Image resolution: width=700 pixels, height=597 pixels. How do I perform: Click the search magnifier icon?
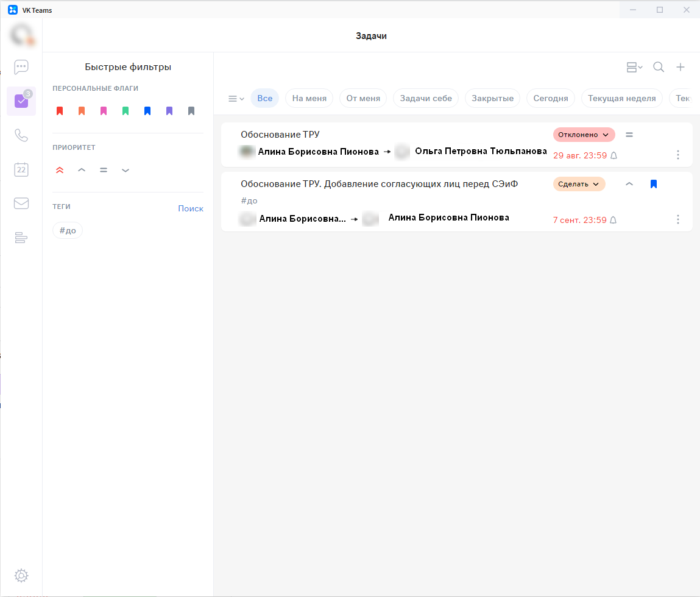(659, 67)
